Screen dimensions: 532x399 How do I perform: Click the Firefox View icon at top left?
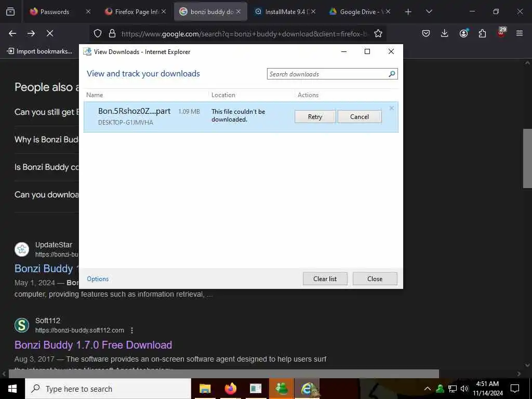click(10, 11)
